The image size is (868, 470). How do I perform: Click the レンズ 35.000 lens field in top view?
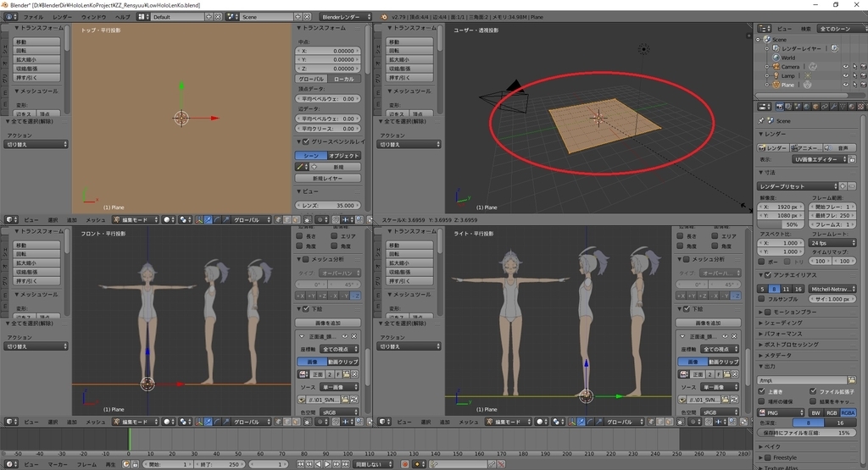328,205
